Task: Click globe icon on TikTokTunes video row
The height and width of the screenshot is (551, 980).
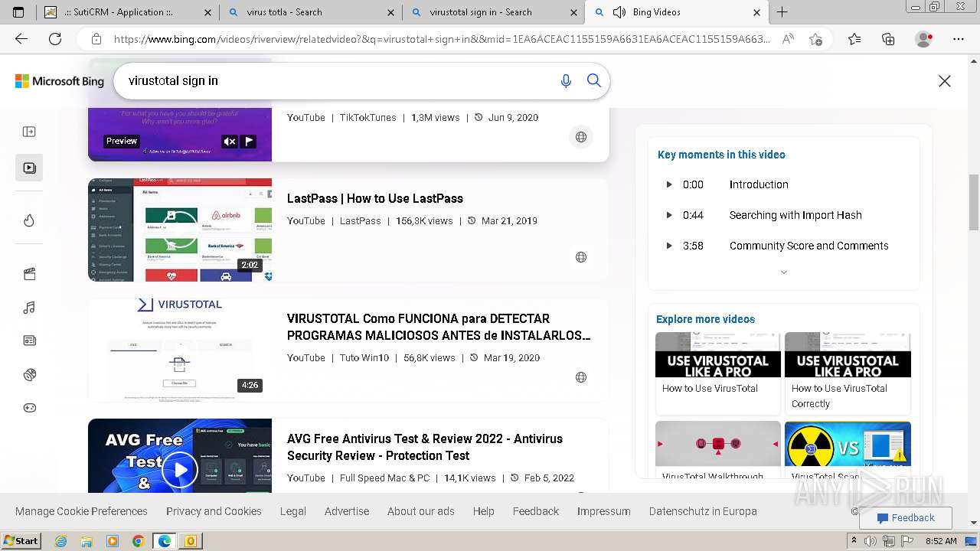Action: click(x=581, y=137)
